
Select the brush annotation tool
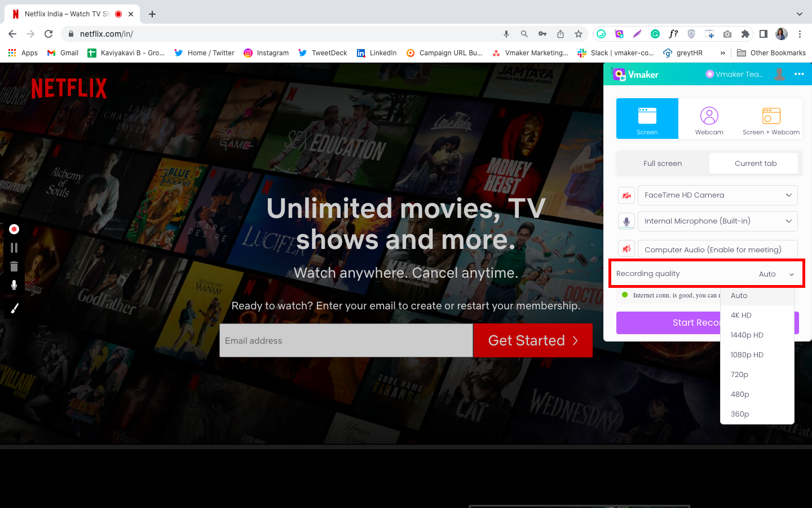14,308
